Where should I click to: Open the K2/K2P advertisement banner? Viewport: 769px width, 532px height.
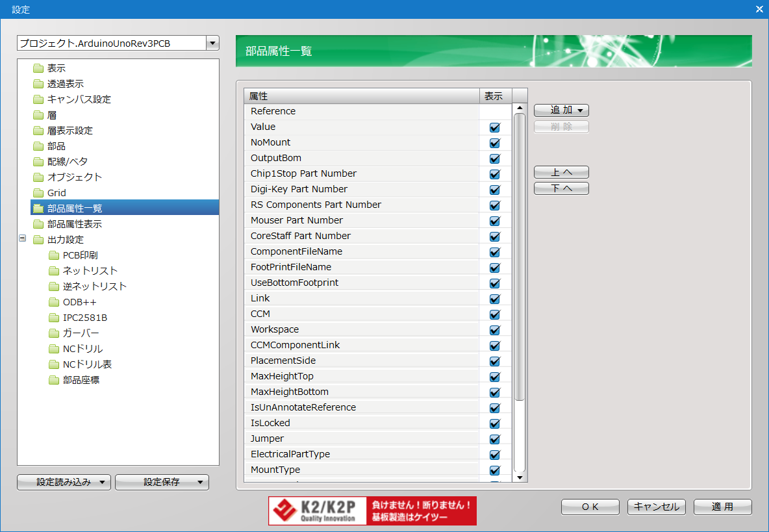[x=372, y=511]
